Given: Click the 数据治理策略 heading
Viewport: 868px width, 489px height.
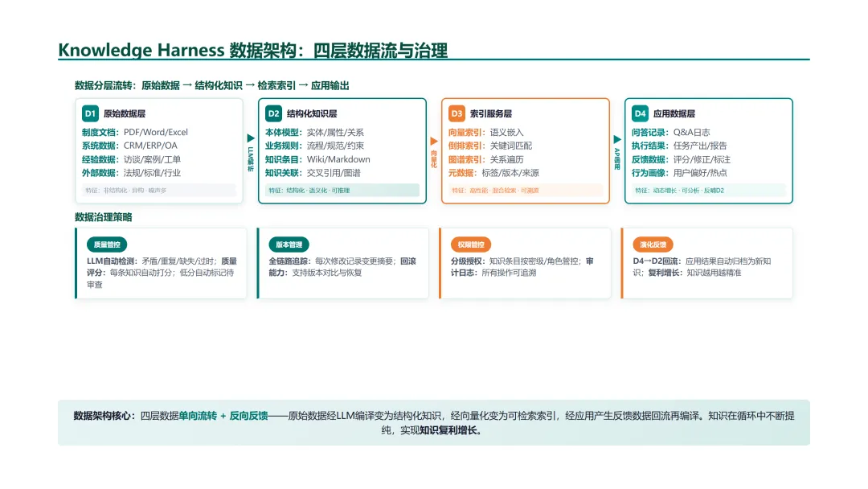Looking at the screenshot, I should 104,217.
